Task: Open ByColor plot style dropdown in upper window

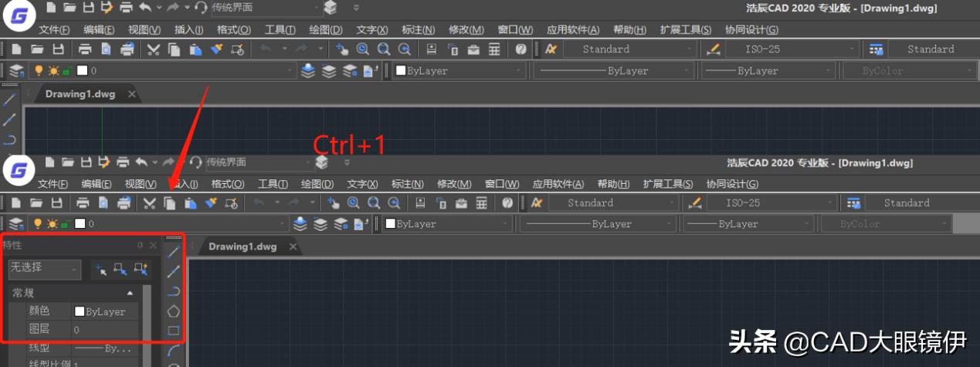Action: (908, 70)
